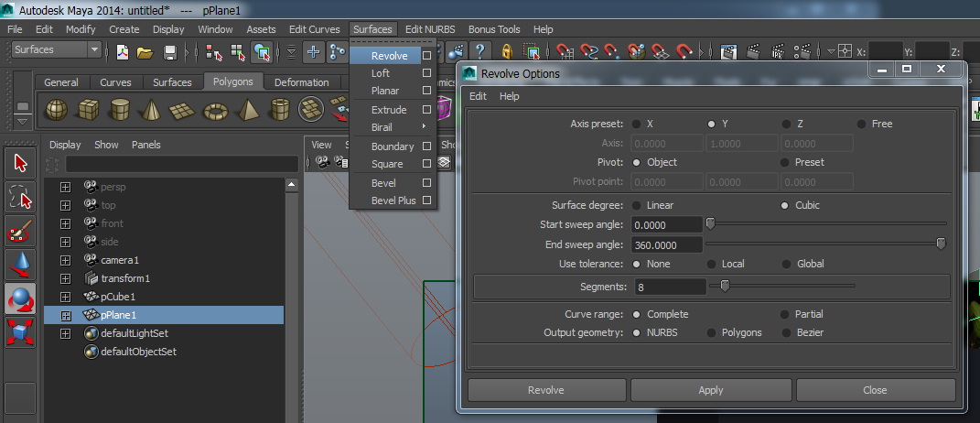Activate the Rotate tool sphere icon

coord(20,298)
